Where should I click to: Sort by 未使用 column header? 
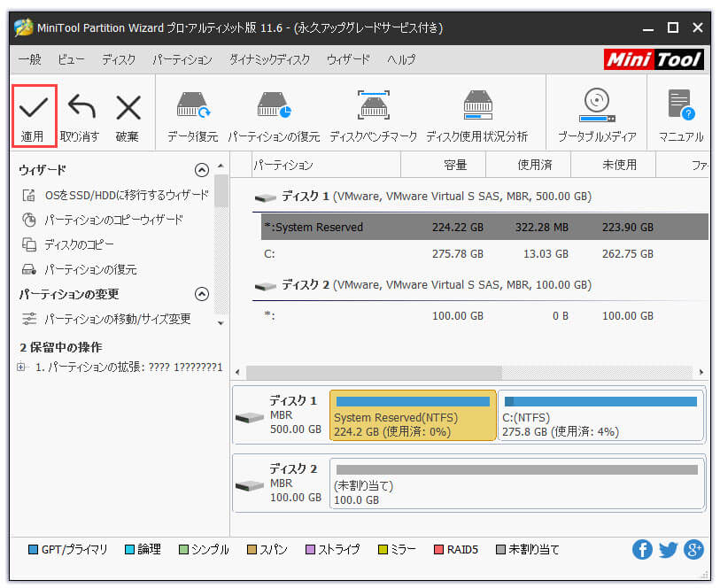click(613, 165)
